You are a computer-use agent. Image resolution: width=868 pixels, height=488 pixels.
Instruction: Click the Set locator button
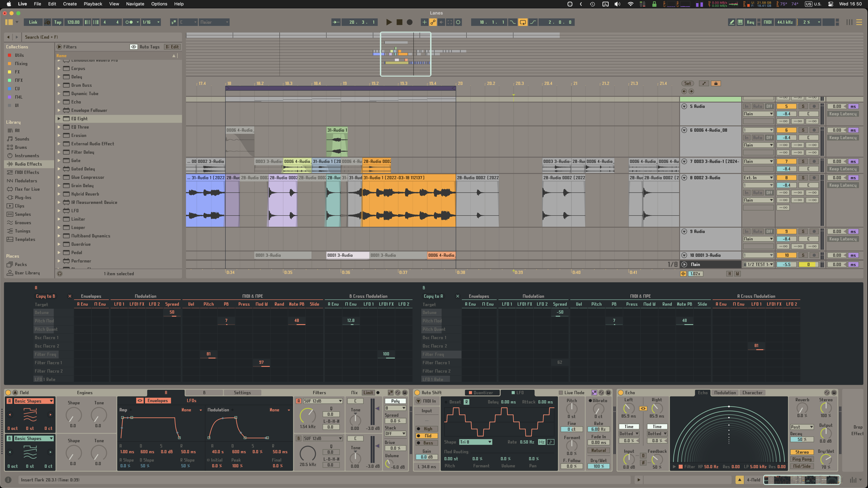[688, 83]
